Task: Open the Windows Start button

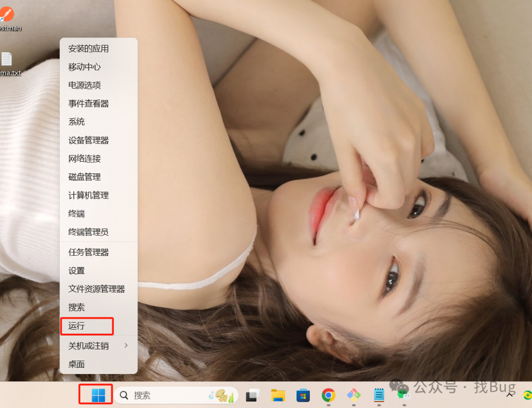Action: click(x=99, y=395)
